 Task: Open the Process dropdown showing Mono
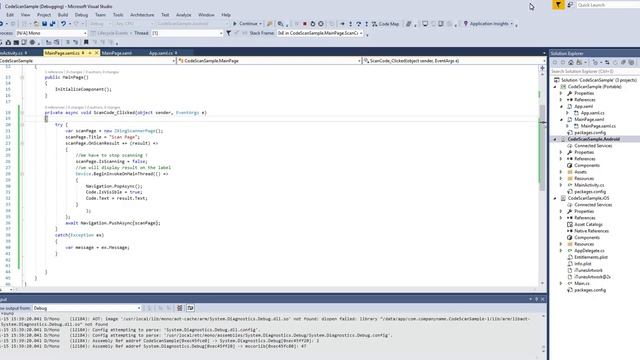(x=51, y=33)
